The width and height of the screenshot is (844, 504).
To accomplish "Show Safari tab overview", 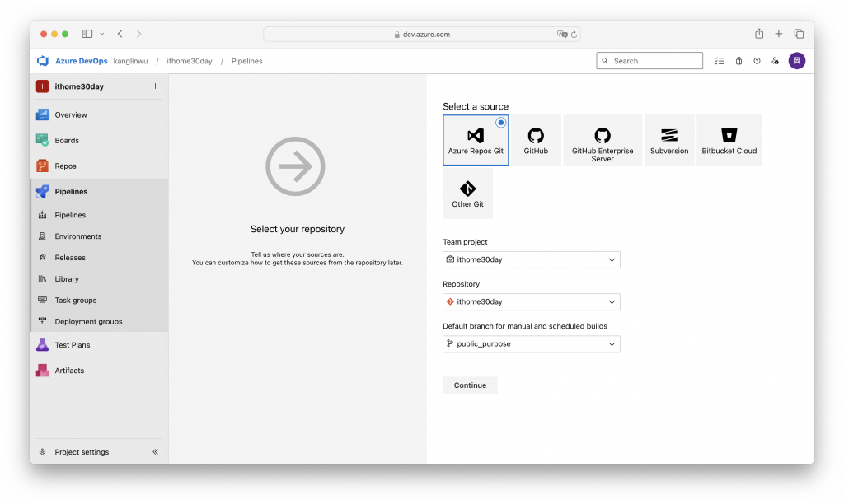I will click(x=799, y=34).
